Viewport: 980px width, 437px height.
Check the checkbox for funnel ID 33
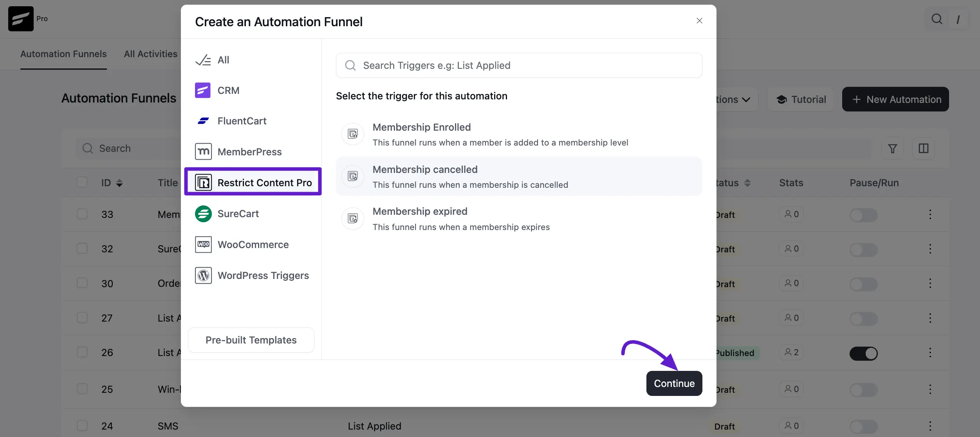82,214
